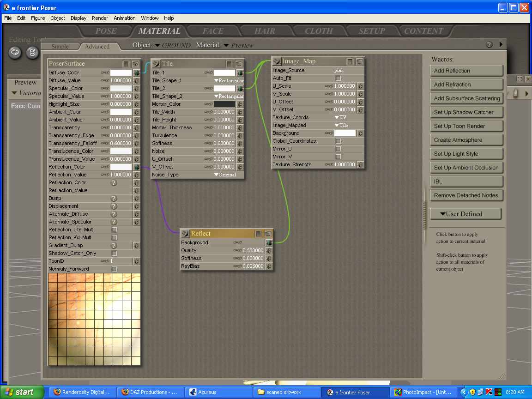Click the Add Reflection wacro button
532x399 pixels.
(x=466, y=71)
